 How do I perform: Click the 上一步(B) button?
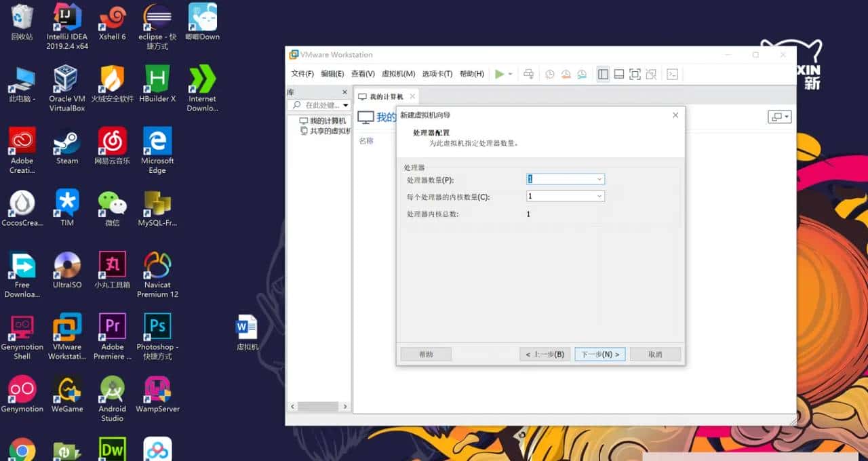tap(545, 354)
